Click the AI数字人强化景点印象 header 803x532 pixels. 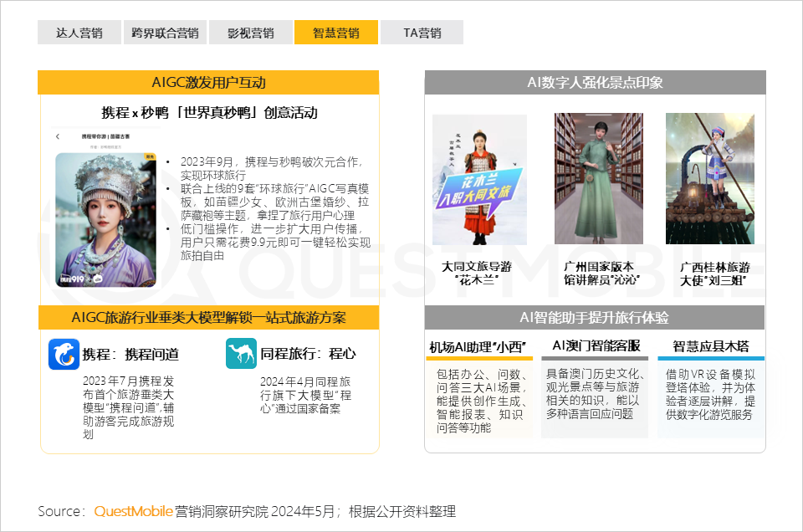(595, 83)
